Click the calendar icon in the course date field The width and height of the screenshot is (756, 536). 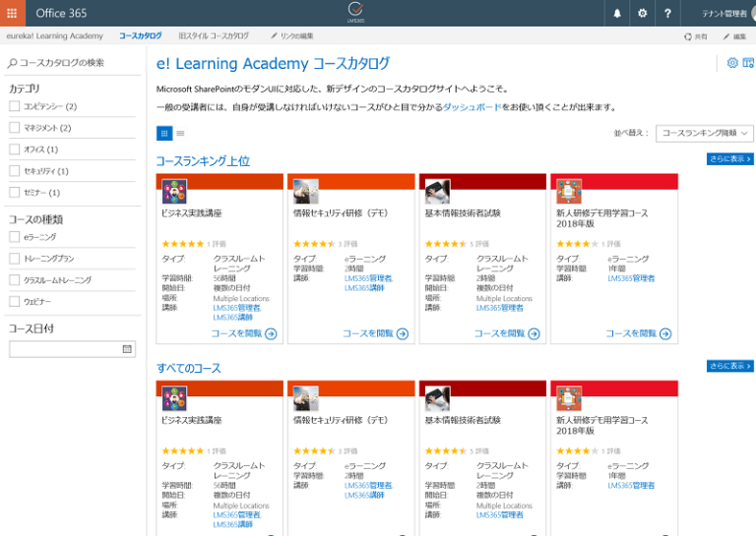127,348
